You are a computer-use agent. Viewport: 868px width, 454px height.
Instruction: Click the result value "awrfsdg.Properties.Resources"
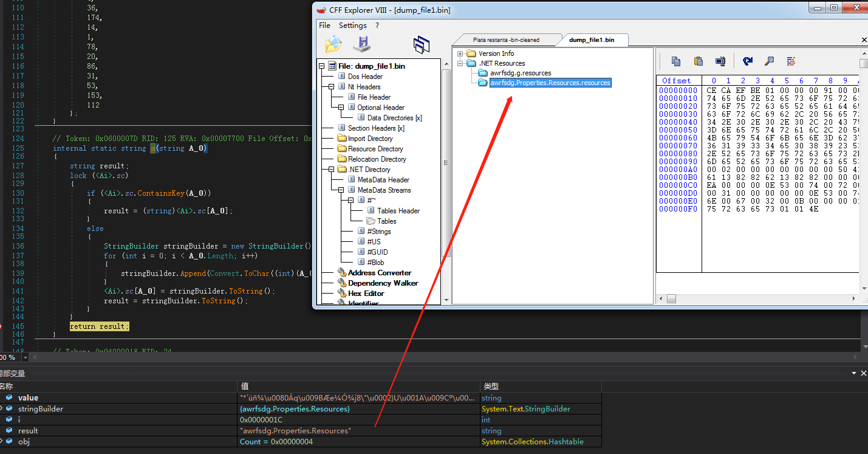pyautogui.click(x=296, y=431)
